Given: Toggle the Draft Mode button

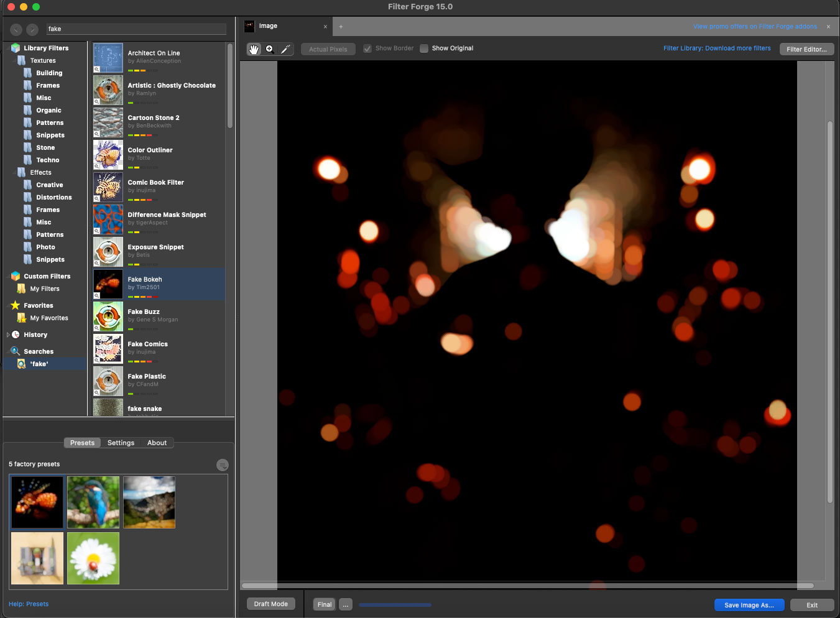Looking at the screenshot, I should pyautogui.click(x=271, y=604).
